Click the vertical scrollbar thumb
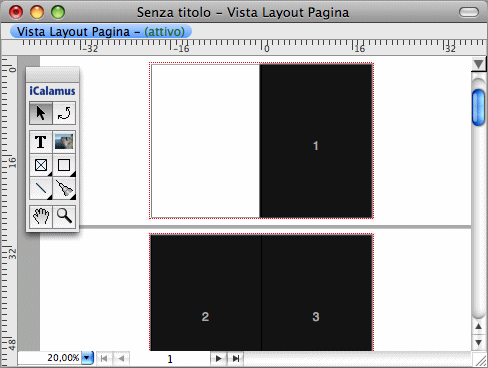The width and height of the screenshot is (488, 368). 479,107
